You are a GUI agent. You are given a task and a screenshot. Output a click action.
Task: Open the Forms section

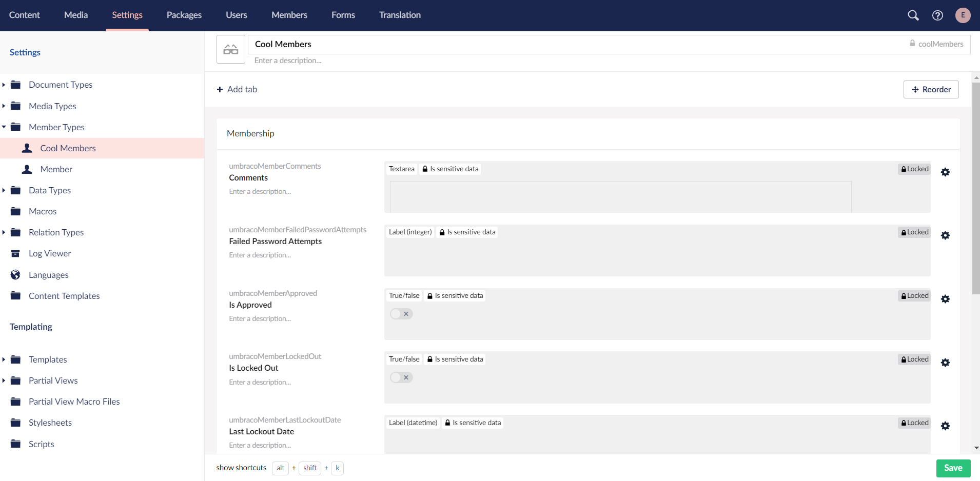pyautogui.click(x=343, y=15)
